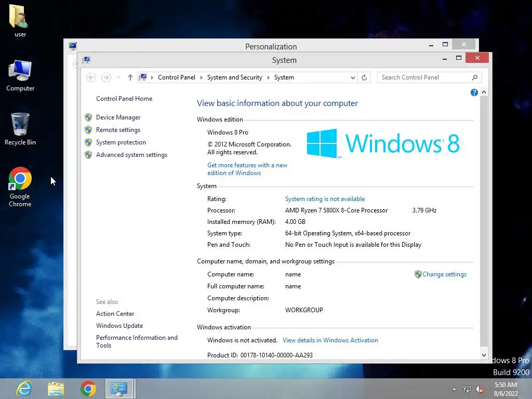Screen dimensions: 532x399
Task: Open recent locations dropdown arrow
Action: click(x=118, y=78)
